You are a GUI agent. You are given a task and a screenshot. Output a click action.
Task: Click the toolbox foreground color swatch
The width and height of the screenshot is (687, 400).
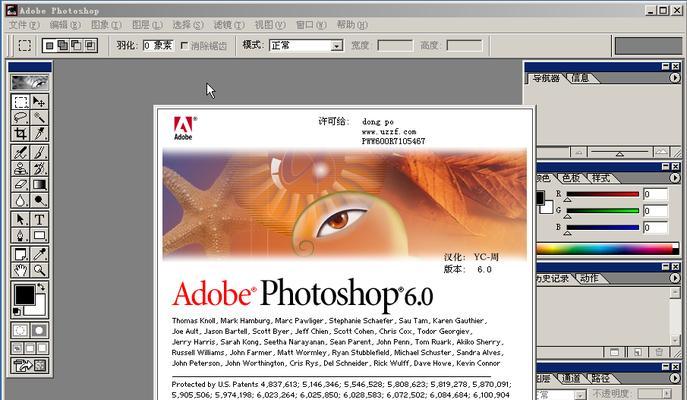(24, 294)
